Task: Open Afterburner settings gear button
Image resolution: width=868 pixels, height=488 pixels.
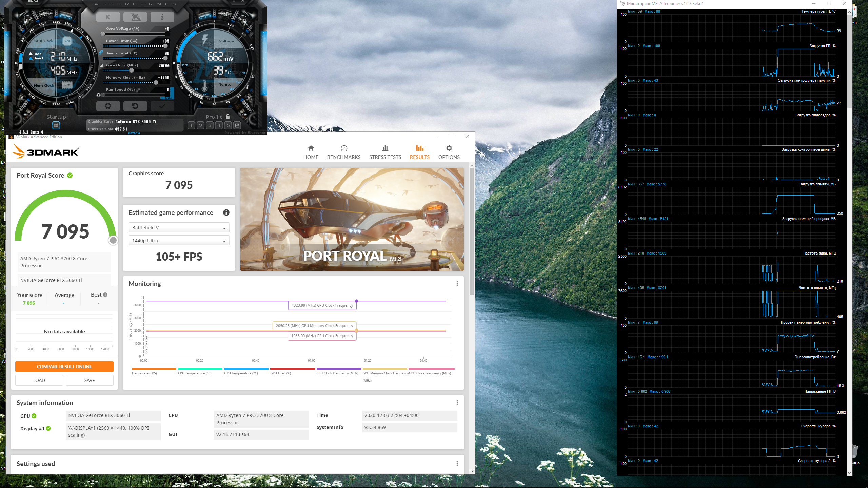Action: tap(108, 106)
